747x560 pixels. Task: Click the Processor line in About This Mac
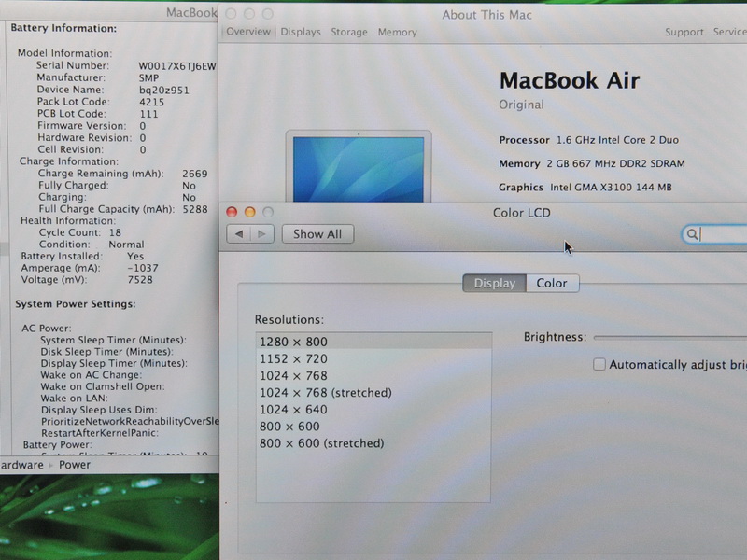pyautogui.click(x=589, y=140)
